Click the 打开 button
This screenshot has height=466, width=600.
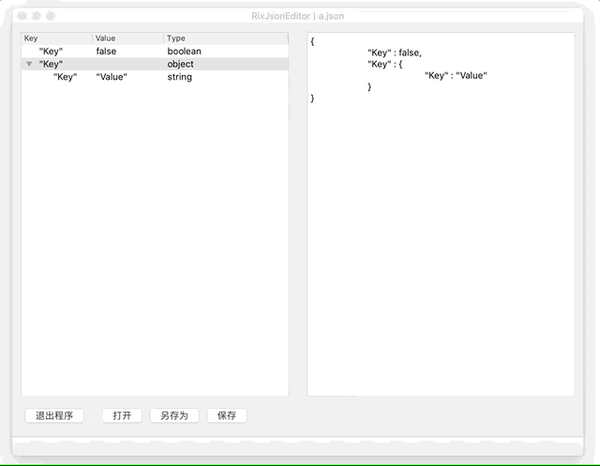click(x=122, y=415)
